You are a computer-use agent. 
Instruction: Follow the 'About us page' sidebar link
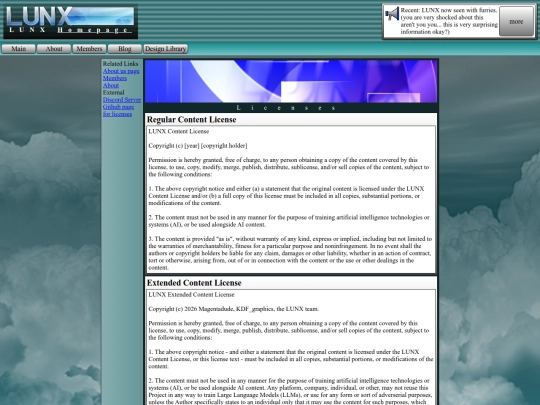(x=121, y=71)
